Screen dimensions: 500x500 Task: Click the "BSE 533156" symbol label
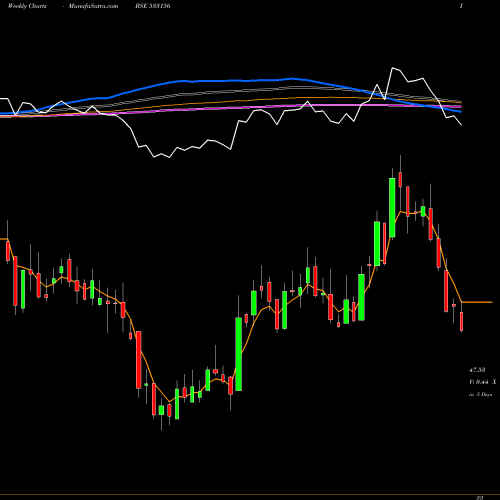(153, 6)
